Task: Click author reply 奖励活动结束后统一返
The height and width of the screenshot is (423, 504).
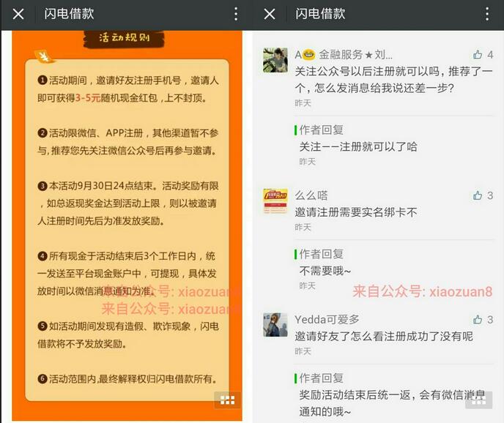Action: [392, 403]
